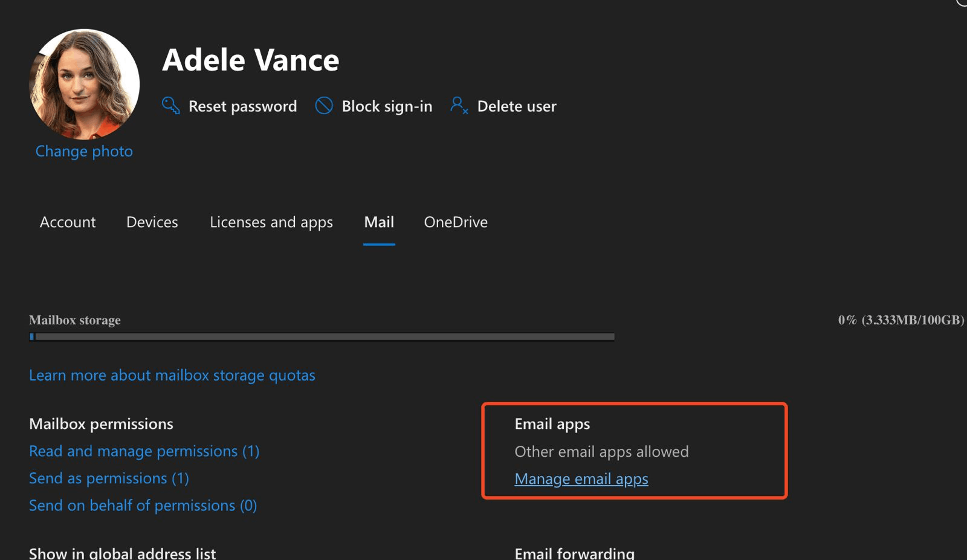The image size is (967, 560).
Task: Open the OneDrive tab
Action: tap(456, 222)
